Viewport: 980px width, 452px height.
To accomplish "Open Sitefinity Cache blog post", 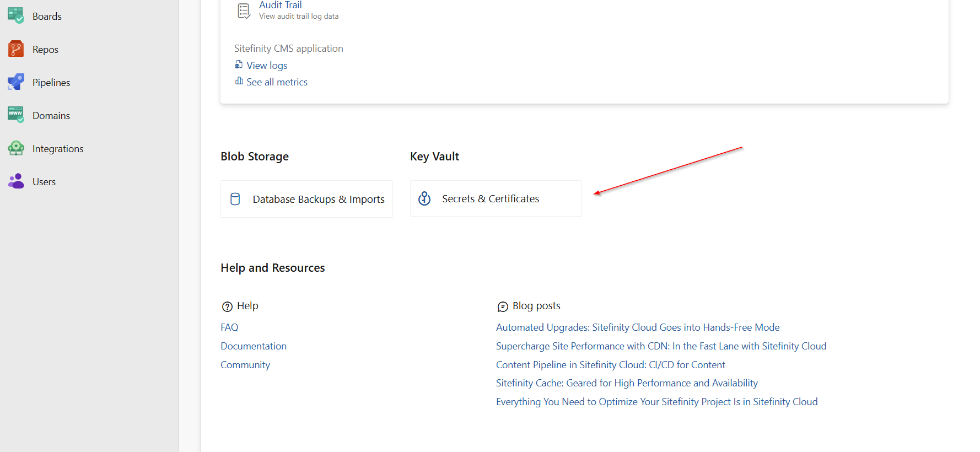I will [627, 383].
